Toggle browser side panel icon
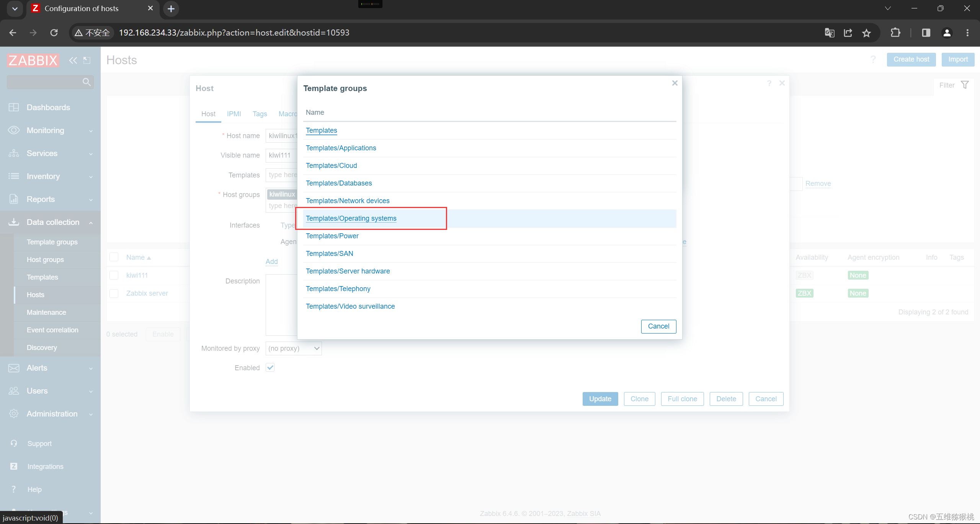The image size is (980, 524). [x=926, y=33]
